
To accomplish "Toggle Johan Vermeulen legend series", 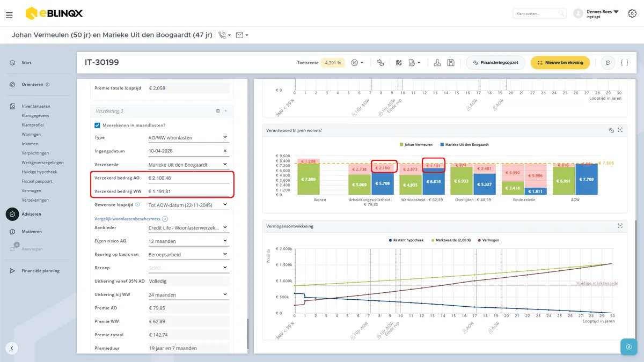I will pyautogui.click(x=418, y=144).
